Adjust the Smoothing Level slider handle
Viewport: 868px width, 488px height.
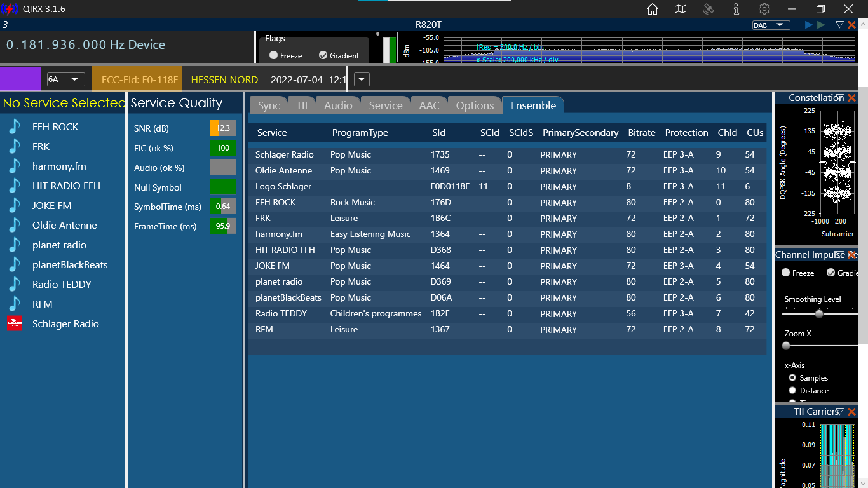pos(819,314)
